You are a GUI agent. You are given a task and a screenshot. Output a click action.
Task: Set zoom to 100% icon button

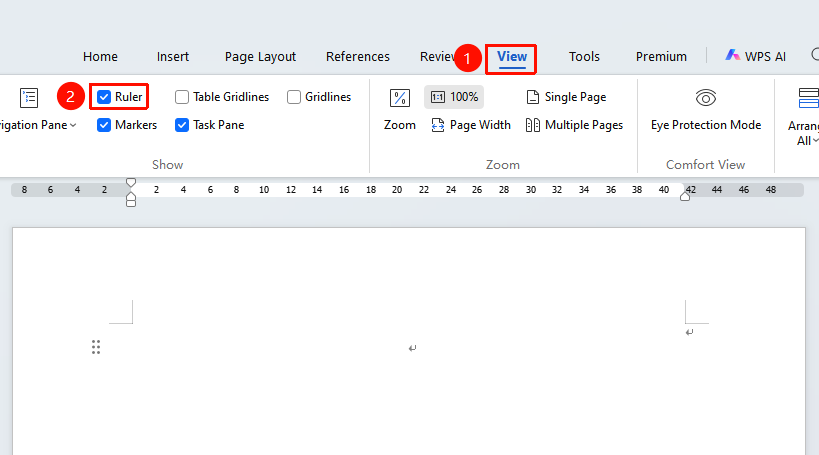click(x=438, y=97)
